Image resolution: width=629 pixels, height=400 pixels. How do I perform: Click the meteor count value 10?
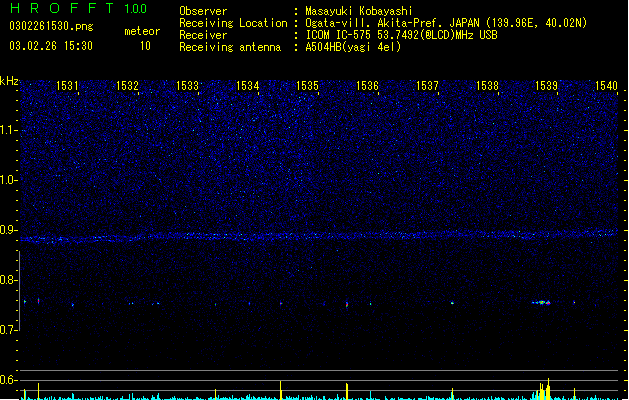[x=145, y=46]
